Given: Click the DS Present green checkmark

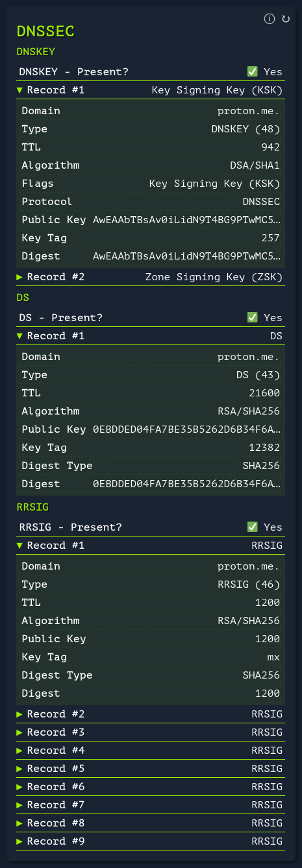Looking at the screenshot, I should [x=253, y=317].
